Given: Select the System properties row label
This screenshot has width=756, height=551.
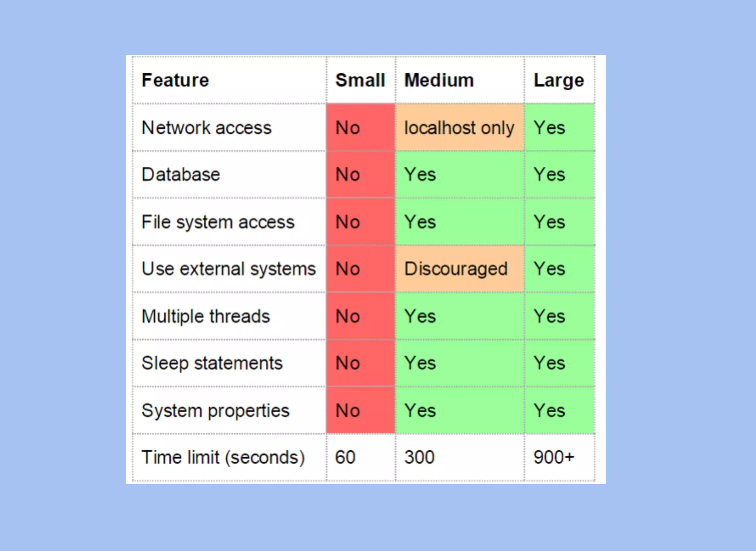Looking at the screenshot, I should [216, 411].
